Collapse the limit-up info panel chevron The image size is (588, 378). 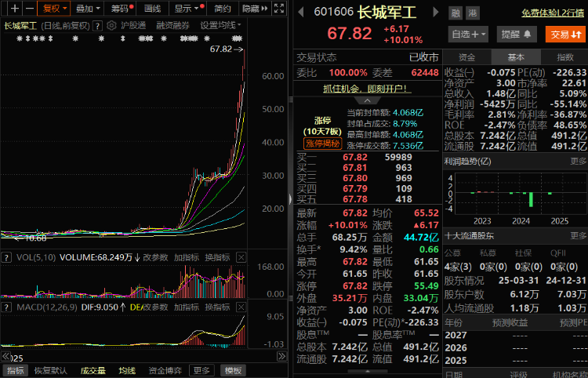click(x=368, y=100)
